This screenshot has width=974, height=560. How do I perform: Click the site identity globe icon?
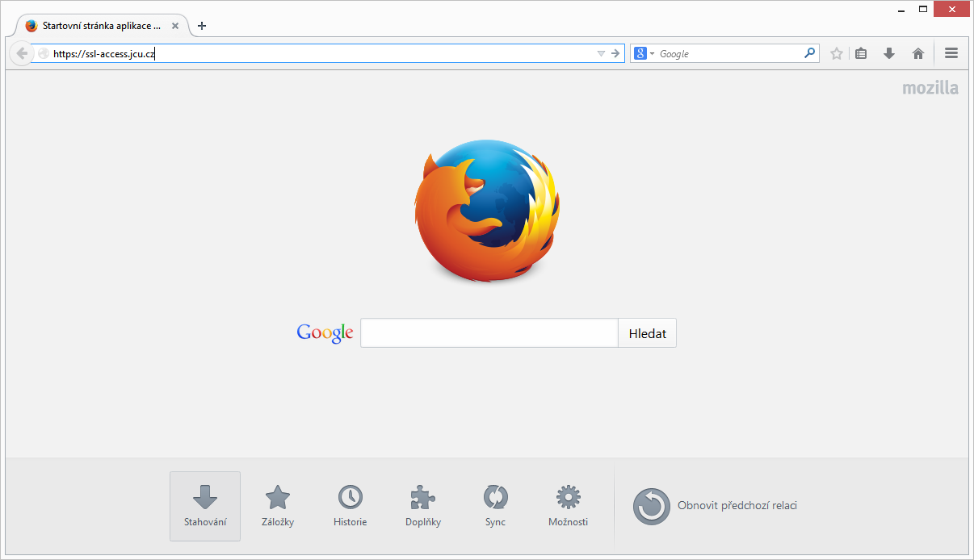pos(43,53)
